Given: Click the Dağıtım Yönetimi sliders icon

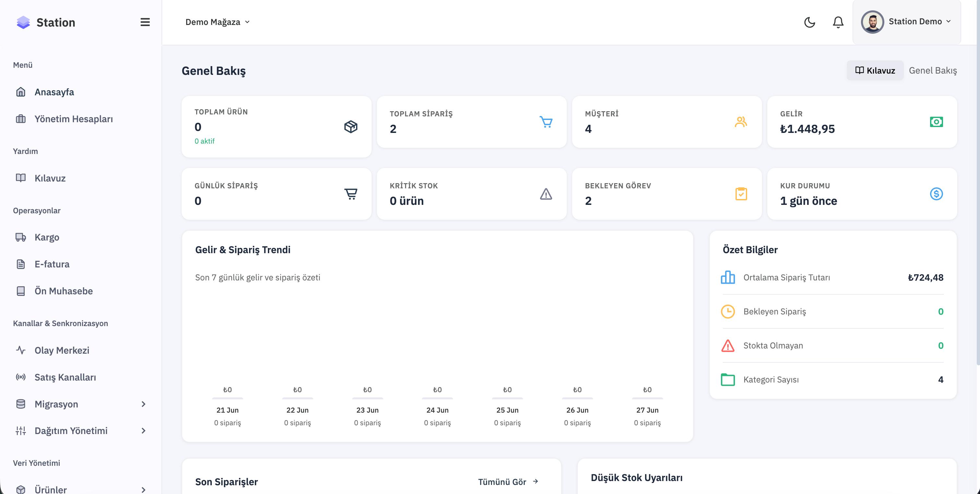Looking at the screenshot, I should tap(20, 430).
